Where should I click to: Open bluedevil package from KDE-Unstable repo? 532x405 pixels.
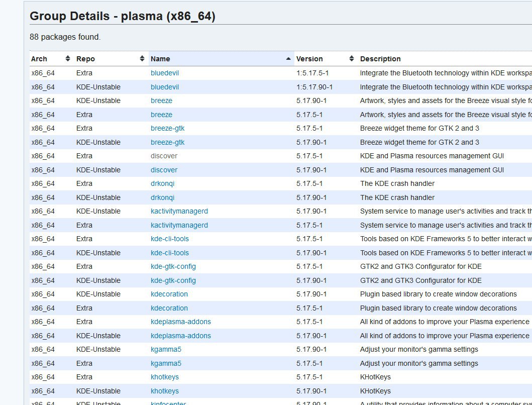(x=165, y=87)
